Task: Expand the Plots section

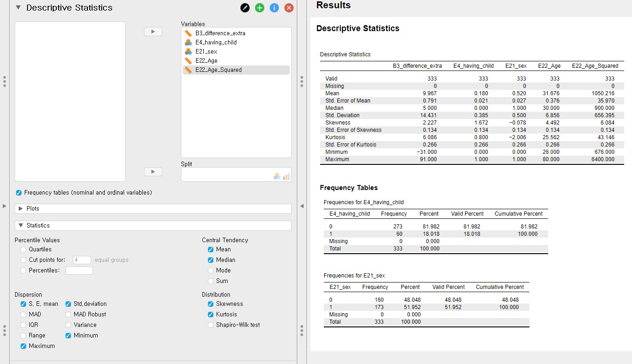Action: click(x=21, y=209)
